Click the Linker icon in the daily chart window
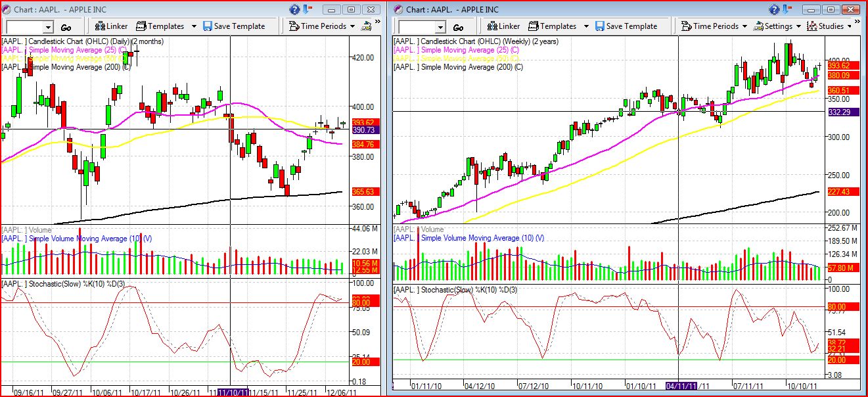The image size is (868, 397). point(101,26)
